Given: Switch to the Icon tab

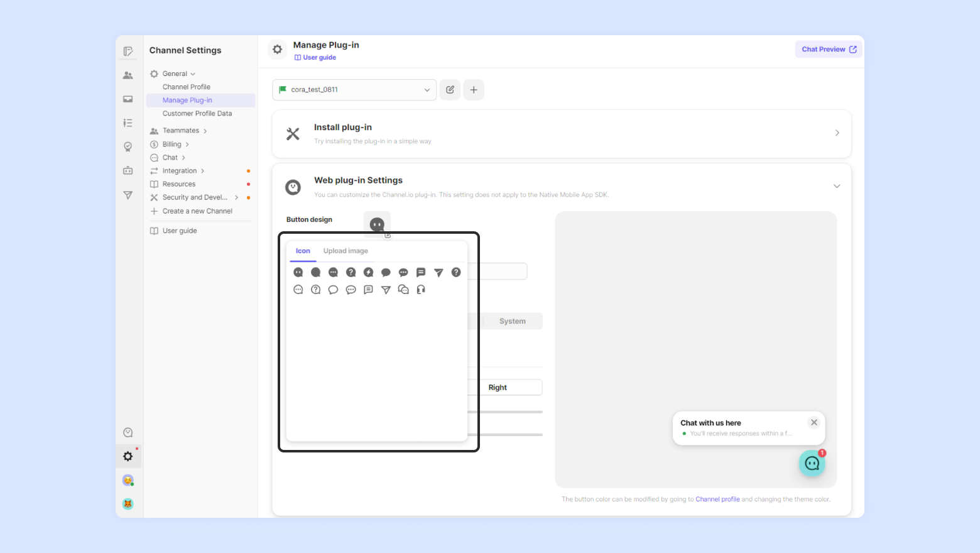Looking at the screenshot, I should [x=303, y=251].
